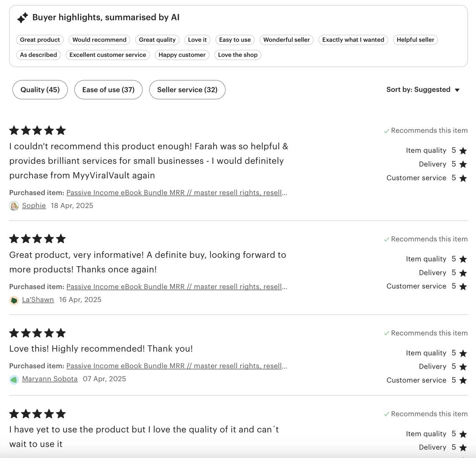Toggle the Ease of use (37) filter
Screen dimensions: 476x458
click(x=108, y=90)
